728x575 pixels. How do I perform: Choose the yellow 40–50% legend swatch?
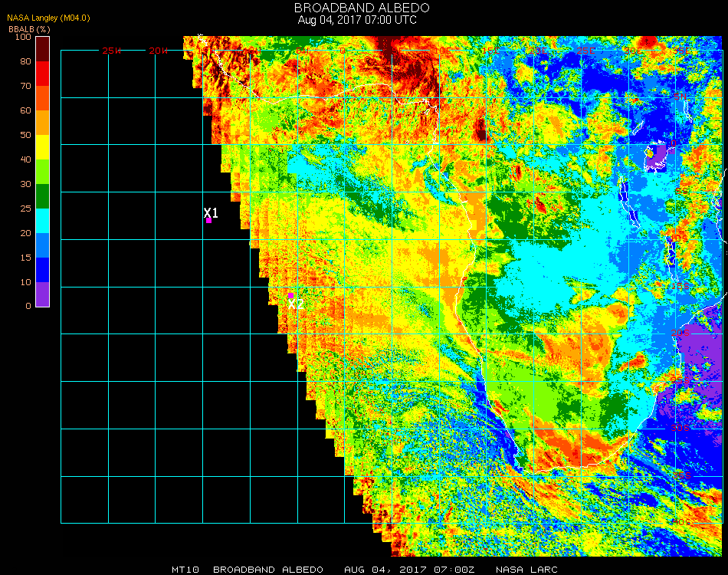pos(43,146)
